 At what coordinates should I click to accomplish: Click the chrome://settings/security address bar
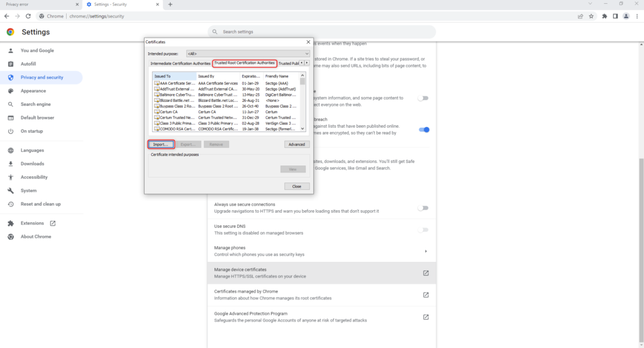coord(304,16)
